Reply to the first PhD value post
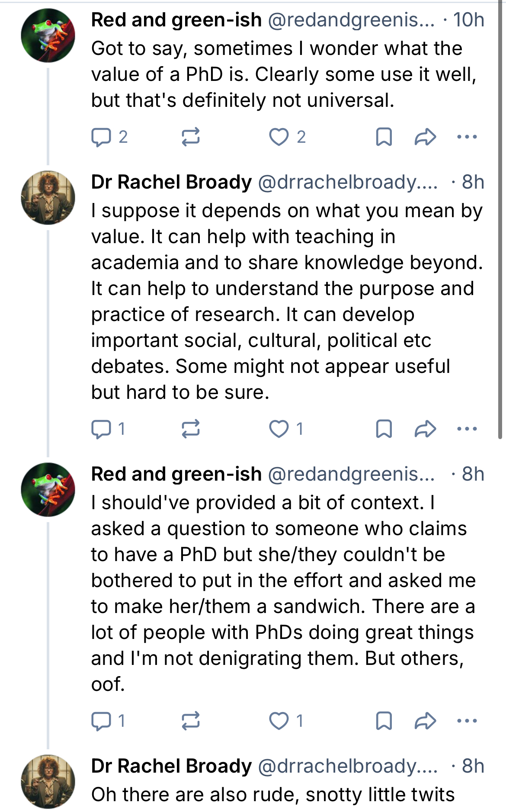Image resolution: width=506 pixels, height=812 pixels. (x=101, y=137)
